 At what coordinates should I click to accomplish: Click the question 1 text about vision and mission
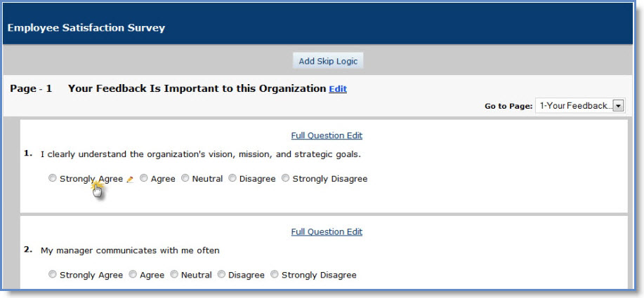tap(201, 154)
